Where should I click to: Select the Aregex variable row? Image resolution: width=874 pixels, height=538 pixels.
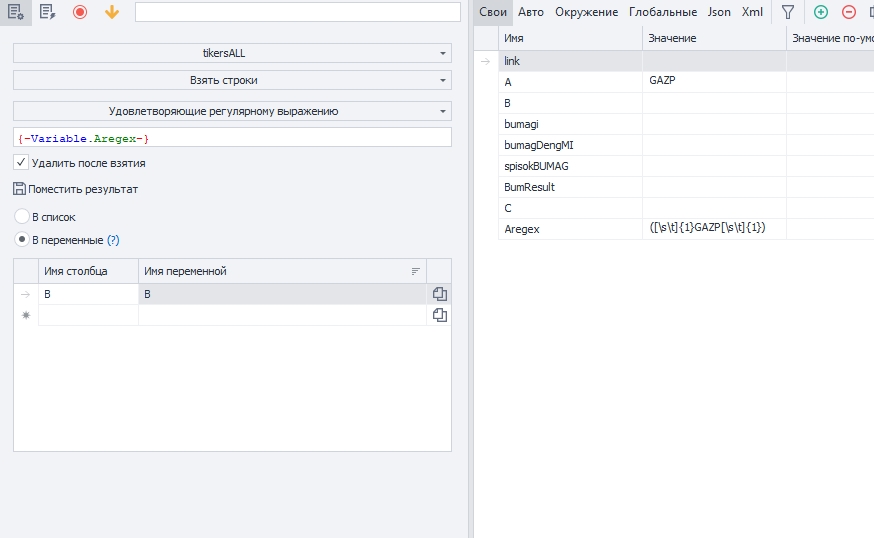pos(570,229)
